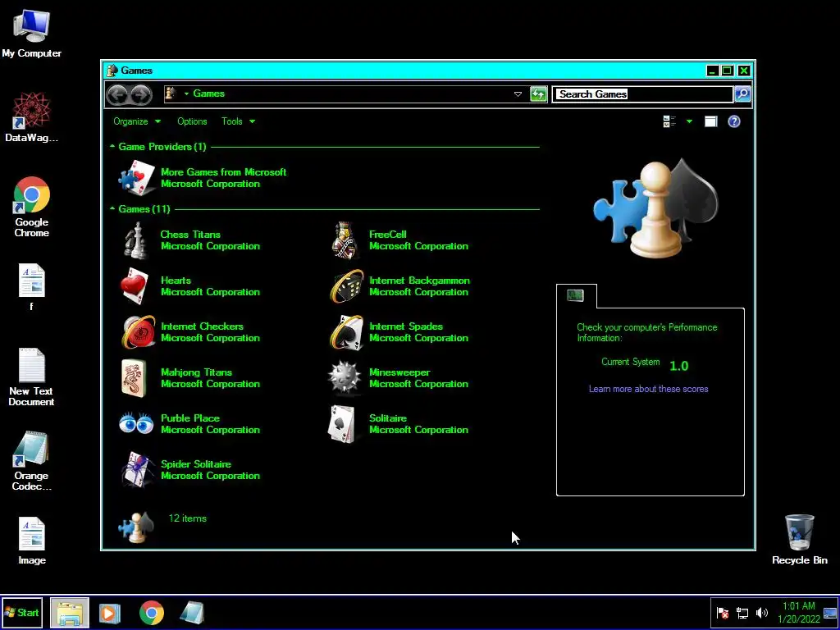Click the Internet Spades card icon
Viewport: 840px width, 630px height.
pos(347,332)
